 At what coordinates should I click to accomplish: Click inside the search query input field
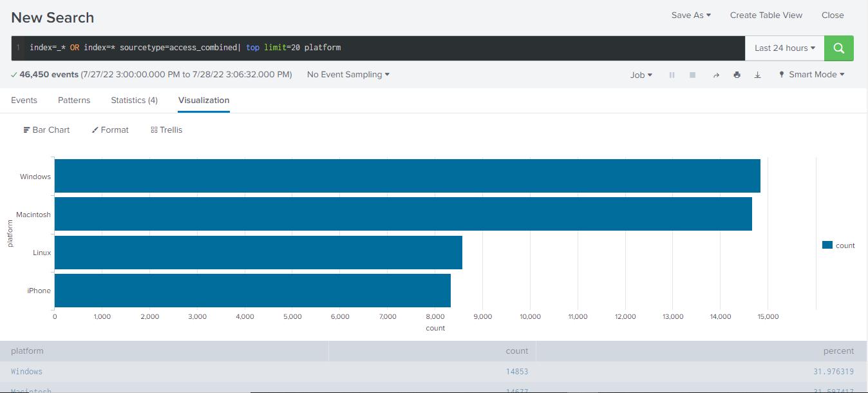[515, 48]
